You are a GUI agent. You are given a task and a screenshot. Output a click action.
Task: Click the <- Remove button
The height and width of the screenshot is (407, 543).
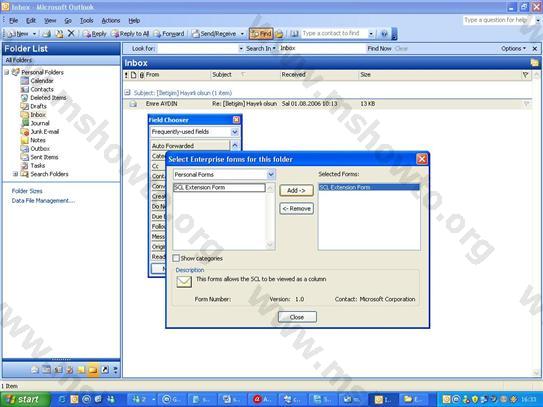(x=296, y=209)
